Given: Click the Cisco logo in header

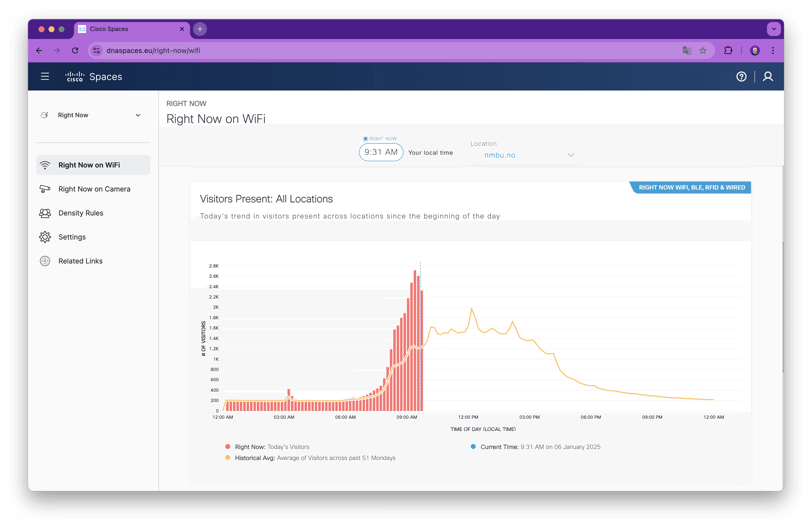Looking at the screenshot, I should [x=75, y=76].
